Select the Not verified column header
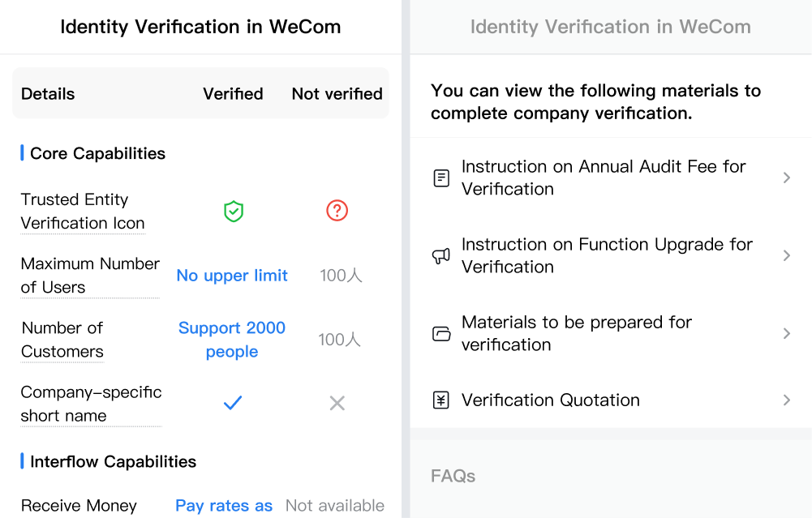 [x=337, y=94]
